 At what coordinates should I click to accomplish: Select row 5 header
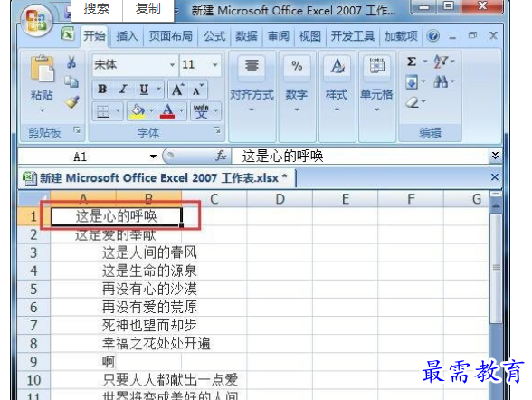pyautogui.click(x=33, y=289)
